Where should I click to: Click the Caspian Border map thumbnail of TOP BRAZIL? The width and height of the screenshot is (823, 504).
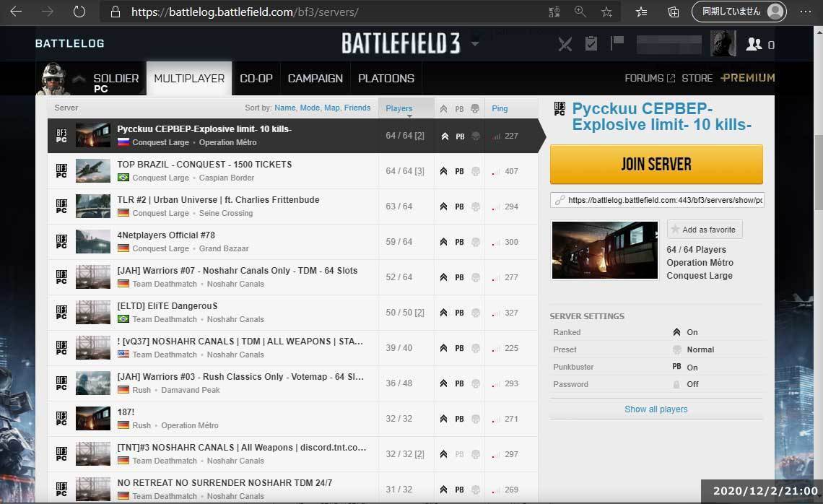coord(93,171)
